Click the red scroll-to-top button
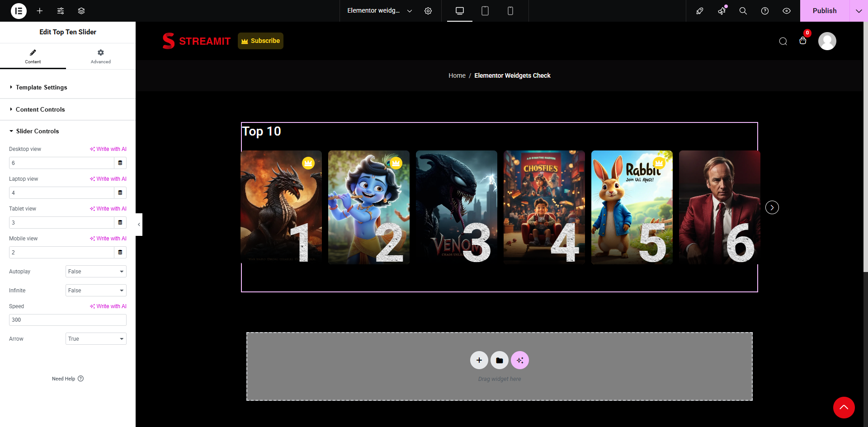The width and height of the screenshot is (868, 427). [844, 408]
